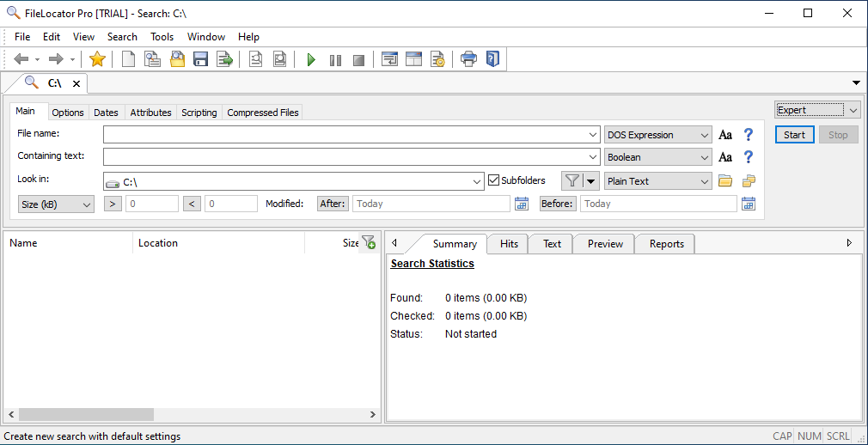Toggle the After date button
The image size is (868, 445).
coord(333,204)
